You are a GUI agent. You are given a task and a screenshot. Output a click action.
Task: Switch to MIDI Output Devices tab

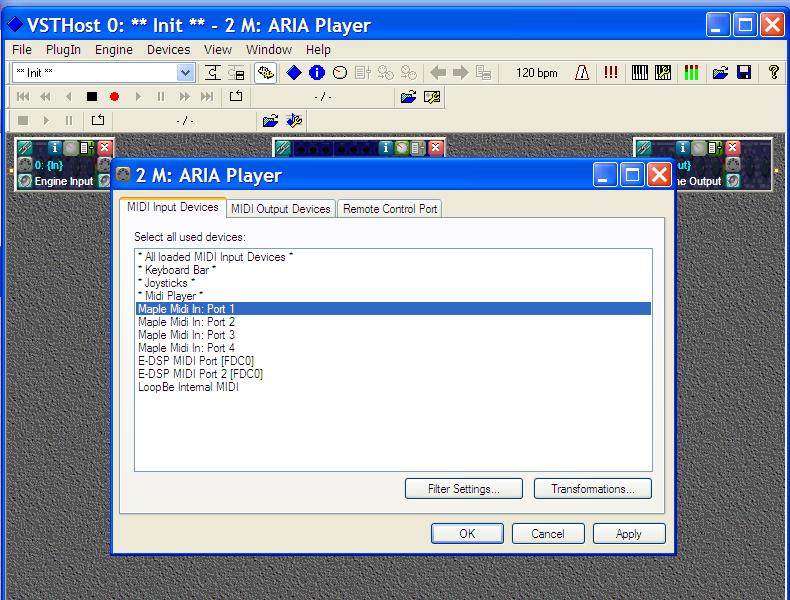tap(281, 209)
